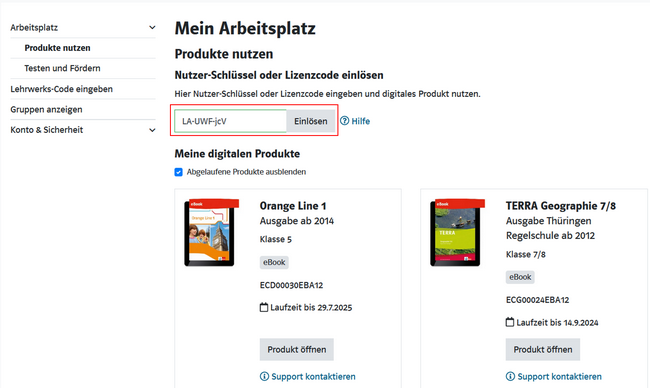Select Produkte nutzen in sidebar
This screenshot has width=650, height=388.
coord(57,48)
